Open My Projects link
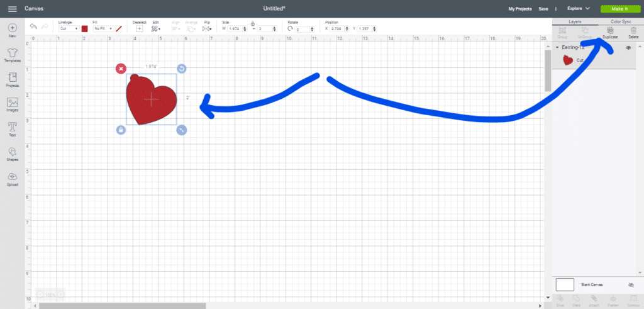The width and height of the screenshot is (644, 309). tap(519, 9)
